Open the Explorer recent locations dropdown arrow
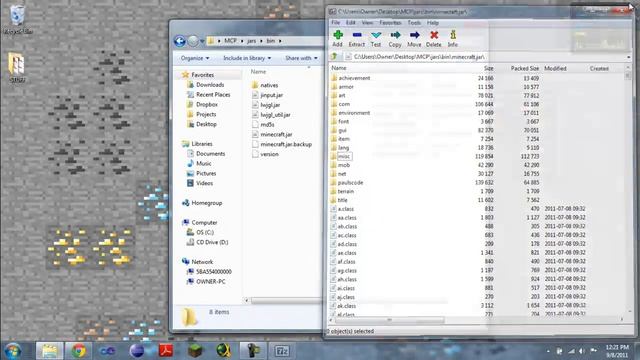The image size is (640, 360). (x=202, y=41)
